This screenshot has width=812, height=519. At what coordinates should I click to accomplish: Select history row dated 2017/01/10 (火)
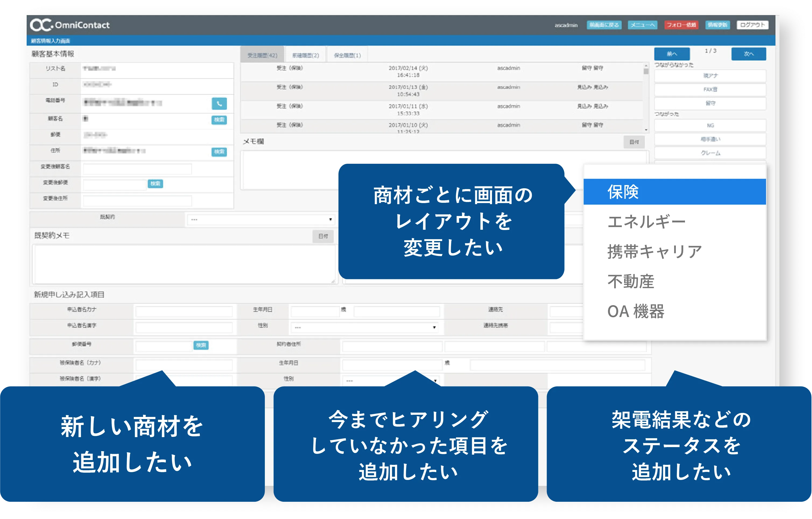click(x=442, y=127)
